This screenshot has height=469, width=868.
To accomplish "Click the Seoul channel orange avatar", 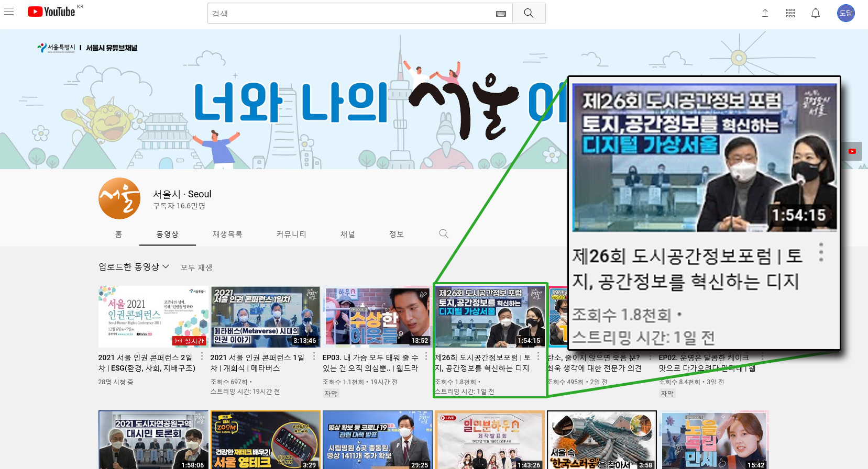I will point(119,198).
